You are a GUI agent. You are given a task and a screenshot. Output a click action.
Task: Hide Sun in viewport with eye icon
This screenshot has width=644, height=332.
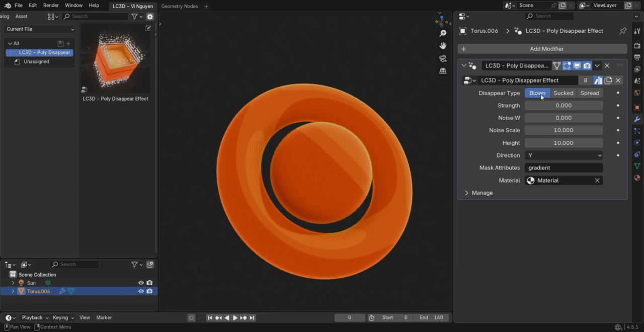pyautogui.click(x=141, y=283)
